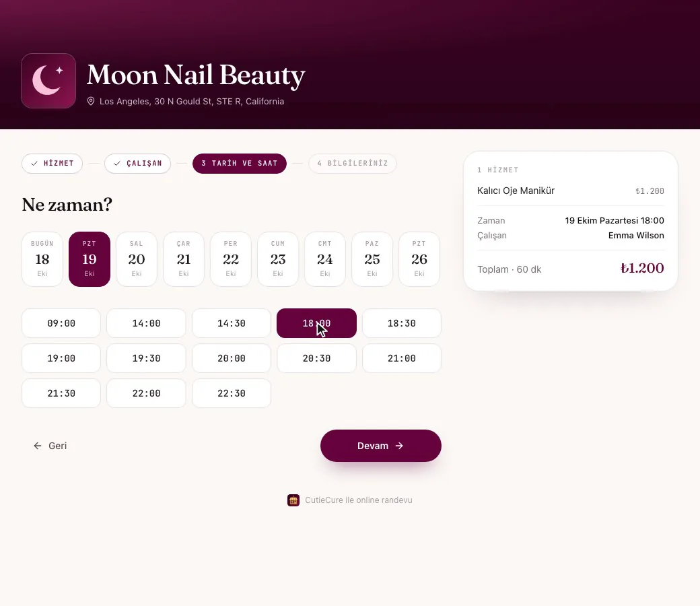The width and height of the screenshot is (700, 606).
Task: Pick Friday 23 Eki date
Action: (x=278, y=259)
